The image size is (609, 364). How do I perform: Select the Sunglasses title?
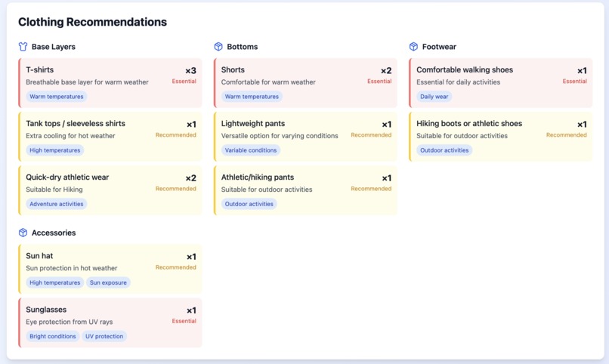coord(46,310)
